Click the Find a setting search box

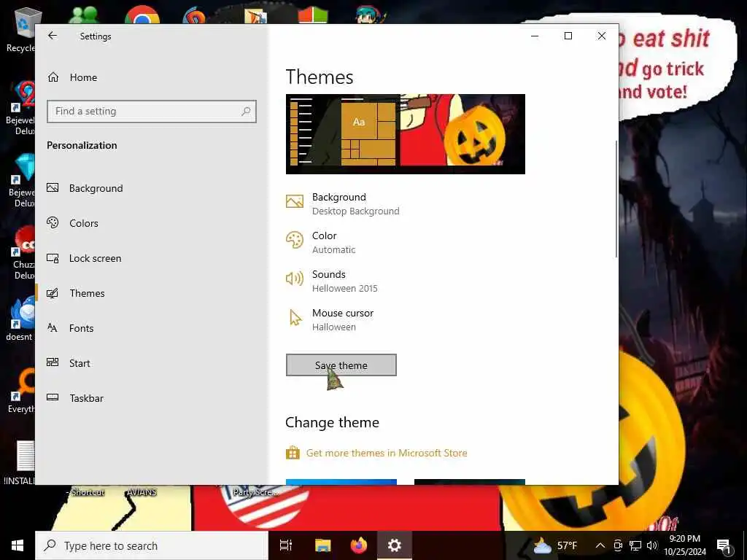[152, 112]
